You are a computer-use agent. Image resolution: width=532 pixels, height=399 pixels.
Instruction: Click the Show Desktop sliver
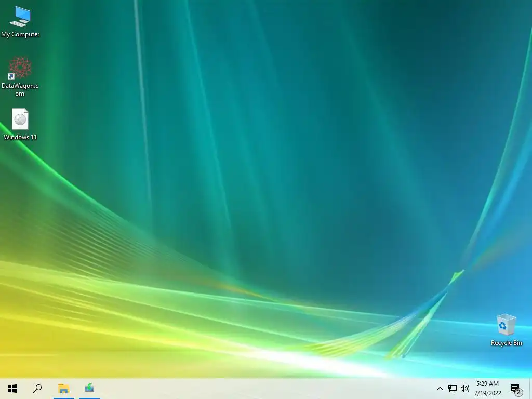530,389
